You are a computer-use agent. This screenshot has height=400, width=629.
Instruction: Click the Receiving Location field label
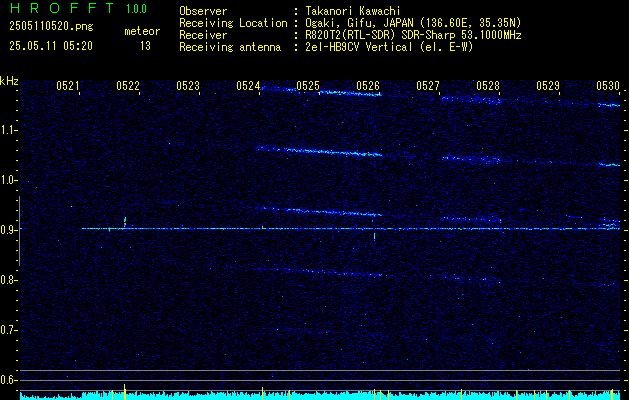233,23
